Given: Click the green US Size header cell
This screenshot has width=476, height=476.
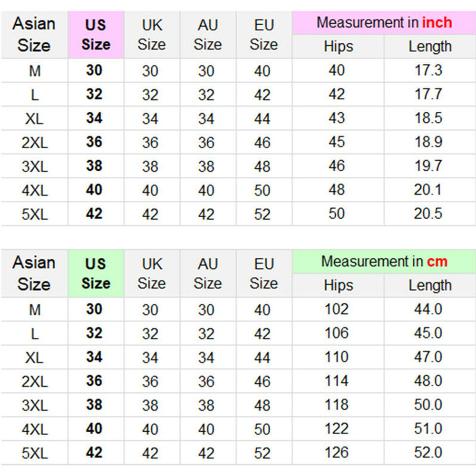Looking at the screenshot, I should point(96,273).
